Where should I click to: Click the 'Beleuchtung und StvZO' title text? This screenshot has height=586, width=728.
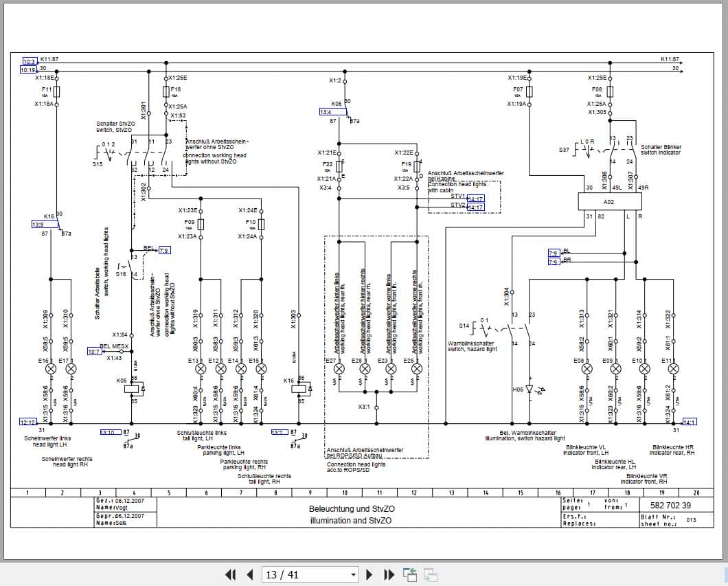pos(352,509)
